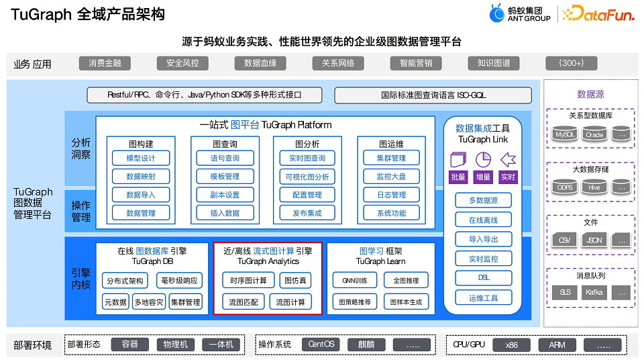
Task: Click 集群管理 under 图运维
Action: point(391,158)
